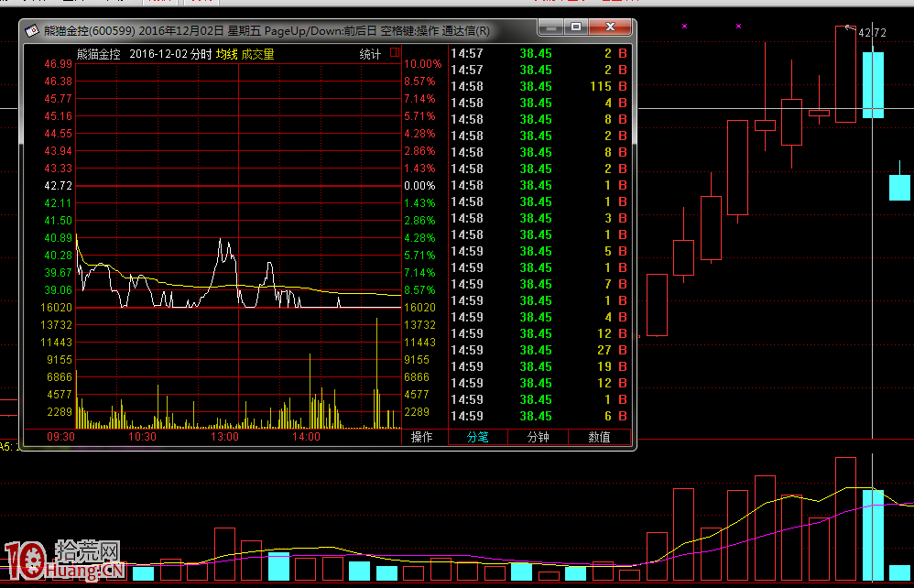Close the 熊猫金控 intraday popup window
The width and height of the screenshot is (914, 588).
point(611,29)
